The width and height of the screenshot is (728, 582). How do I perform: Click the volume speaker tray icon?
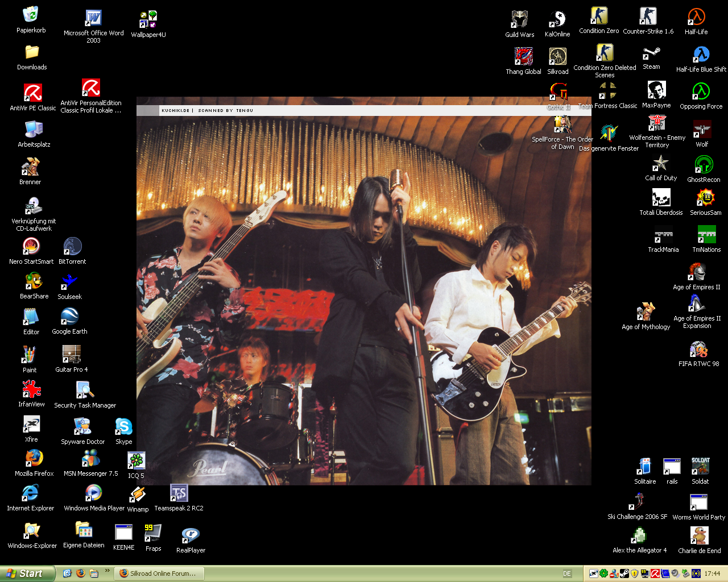675,573
